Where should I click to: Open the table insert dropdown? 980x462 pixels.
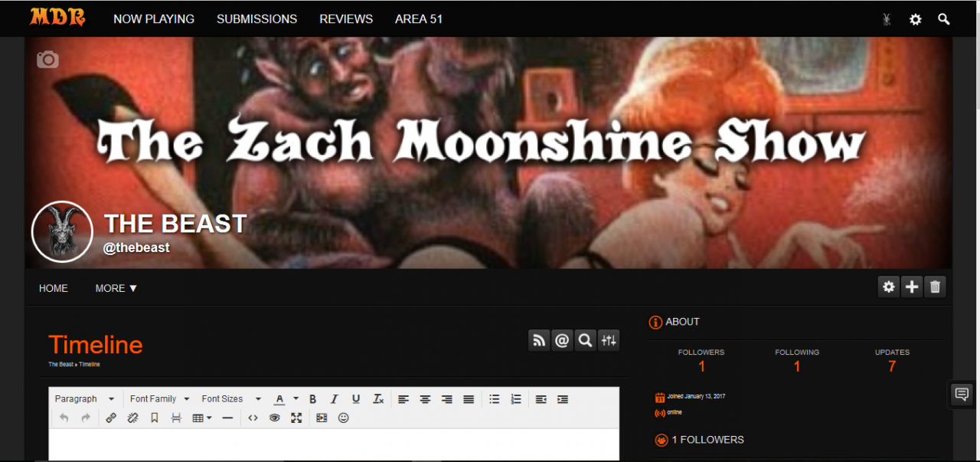(202, 418)
